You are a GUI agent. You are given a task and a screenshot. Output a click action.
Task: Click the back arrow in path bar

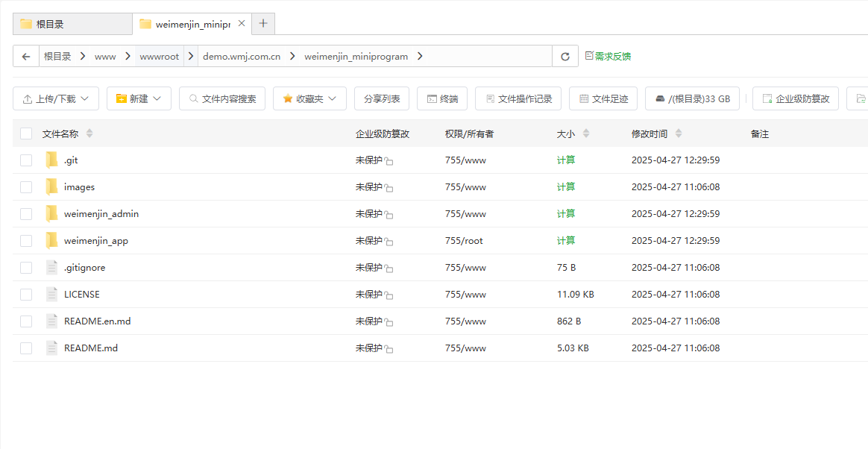tap(26, 57)
